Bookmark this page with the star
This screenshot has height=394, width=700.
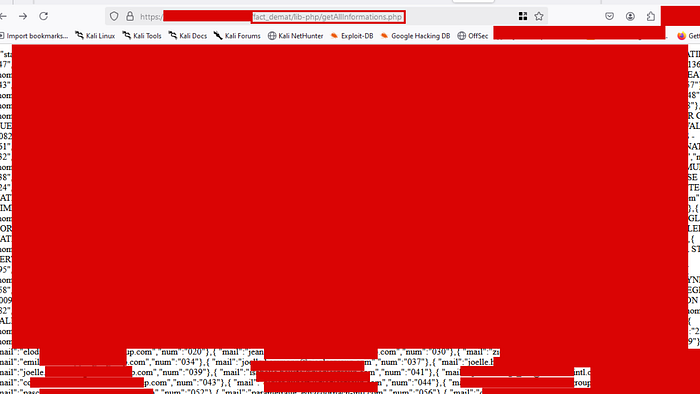pos(539,17)
